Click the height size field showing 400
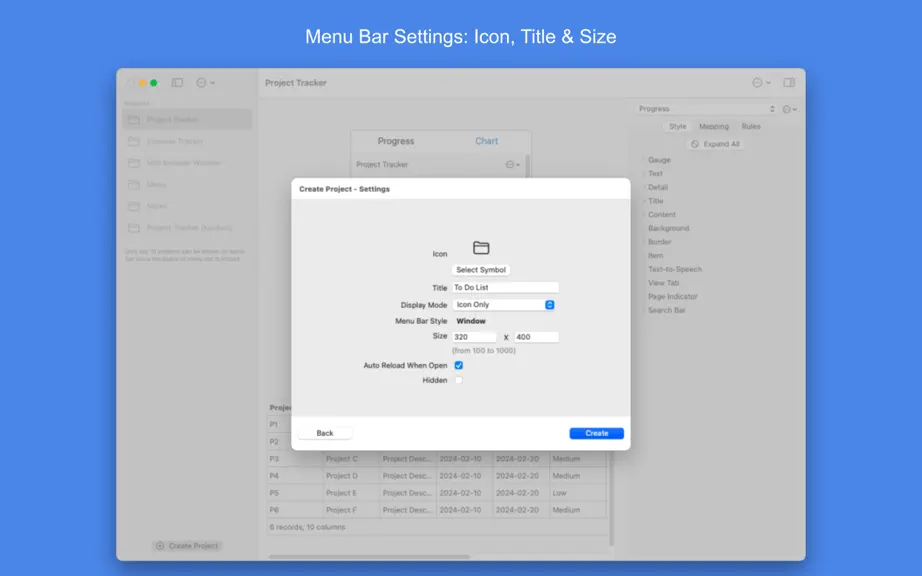Screen dimensions: 922x576 (536, 337)
